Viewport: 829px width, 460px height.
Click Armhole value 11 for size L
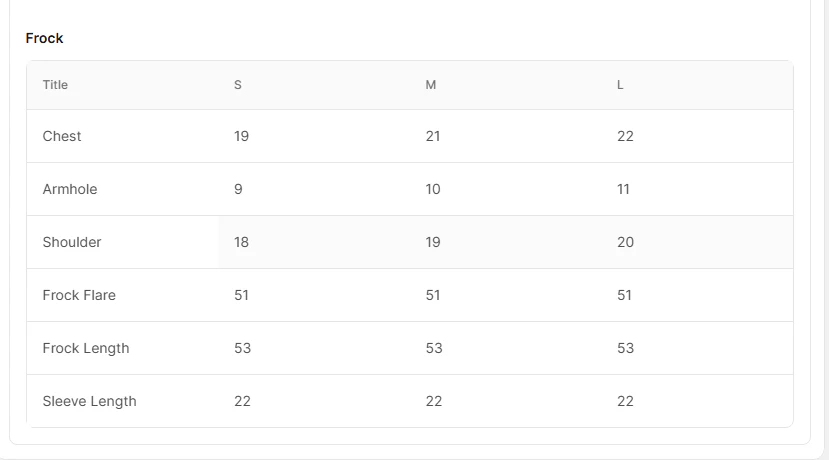click(x=623, y=189)
